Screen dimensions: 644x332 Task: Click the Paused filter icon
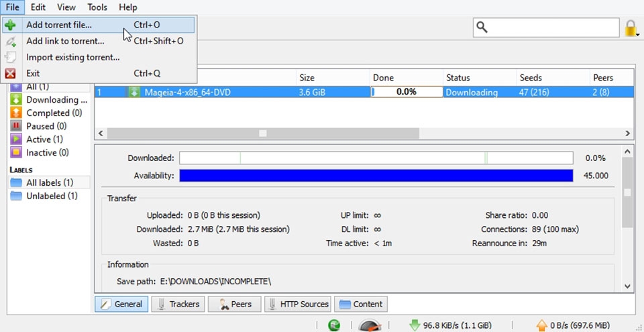pos(16,125)
